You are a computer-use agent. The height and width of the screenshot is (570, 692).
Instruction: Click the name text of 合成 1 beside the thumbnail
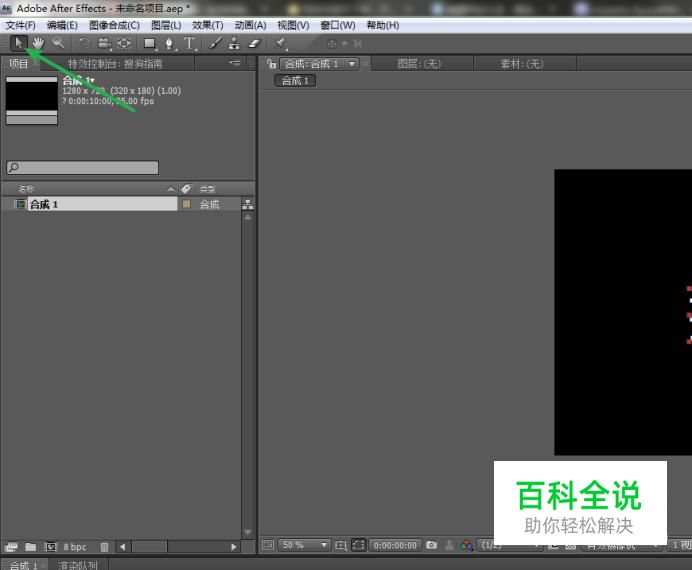click(79, 80)
